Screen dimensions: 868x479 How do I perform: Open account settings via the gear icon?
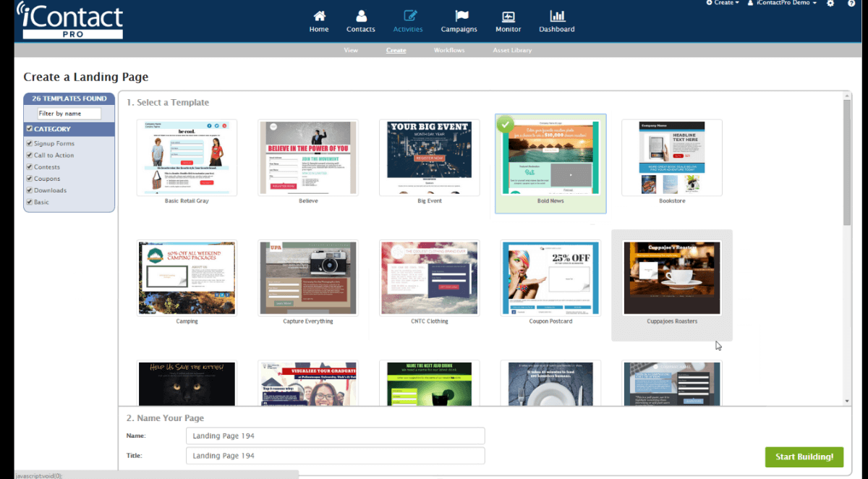[x=830, y=4]
